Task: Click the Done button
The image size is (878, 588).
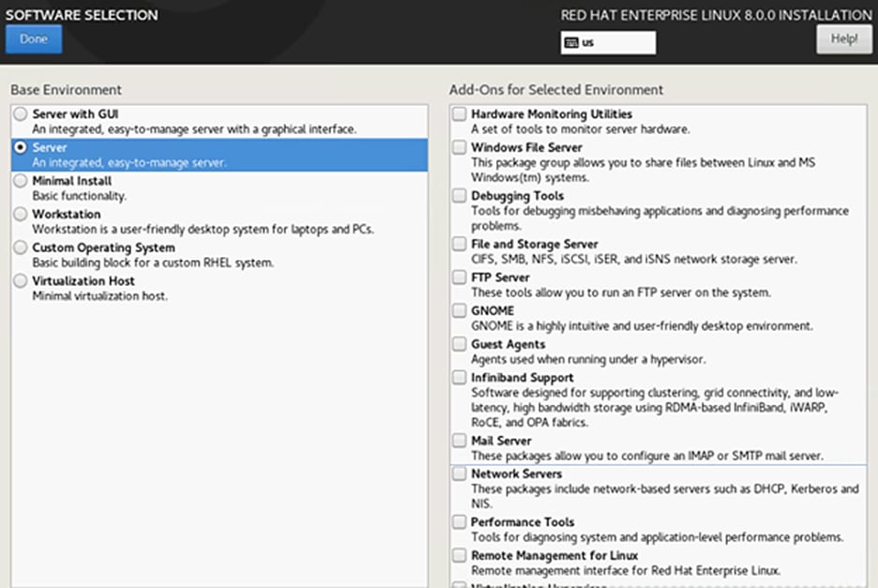Action: tap(34, 39)
